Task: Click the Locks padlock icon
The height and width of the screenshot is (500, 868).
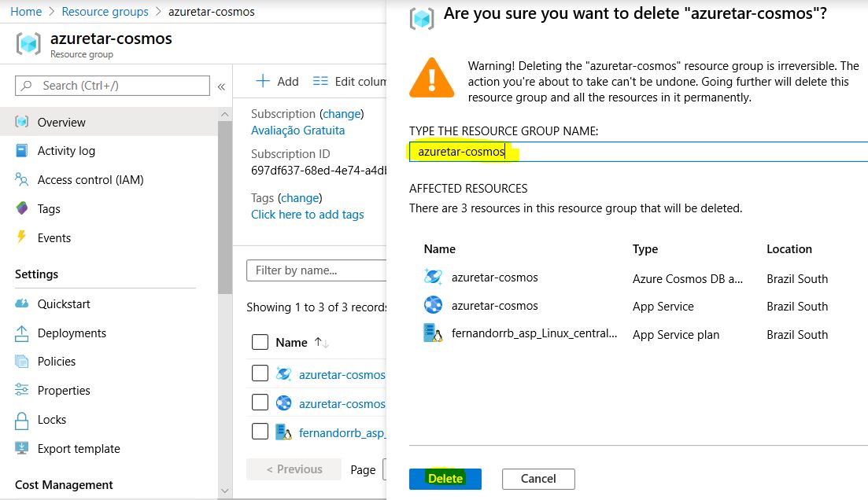Action: 21,421
